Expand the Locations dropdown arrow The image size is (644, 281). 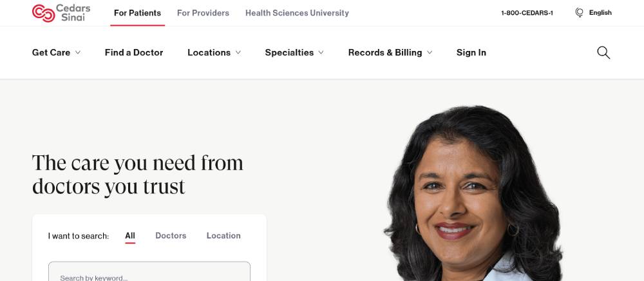(x=238, y=53)
